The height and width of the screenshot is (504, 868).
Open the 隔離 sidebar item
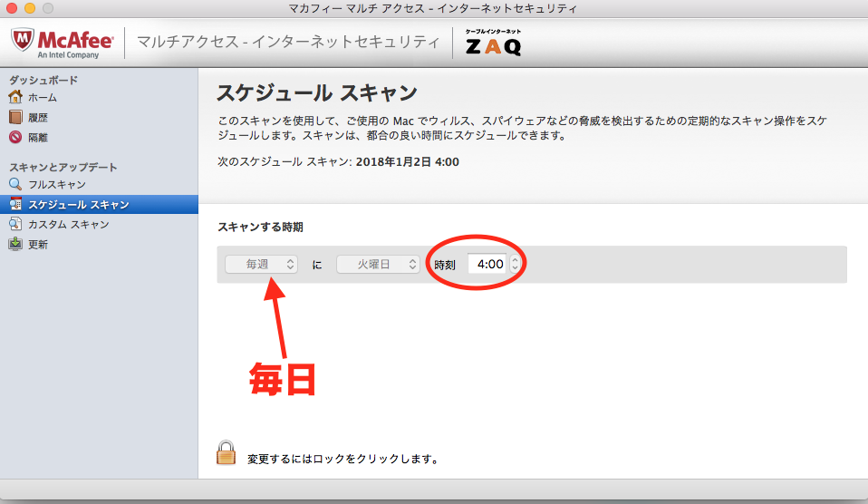pos(38,138)
